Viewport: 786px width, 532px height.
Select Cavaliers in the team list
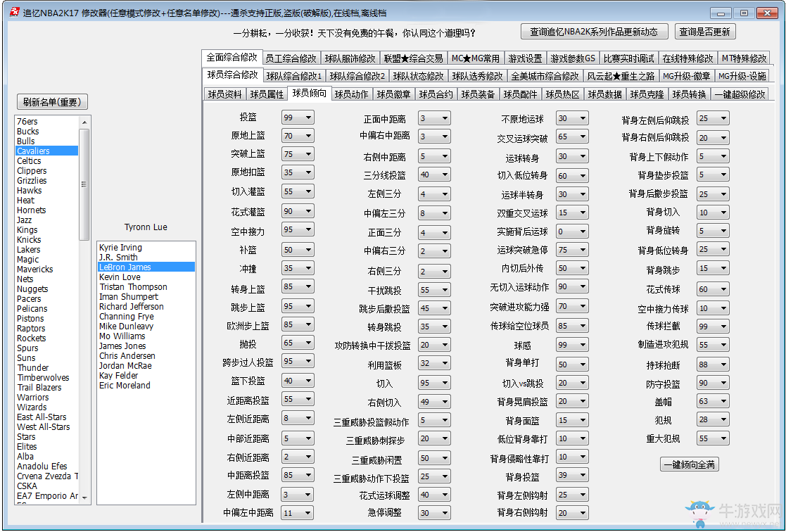click(x=46, y=151)
